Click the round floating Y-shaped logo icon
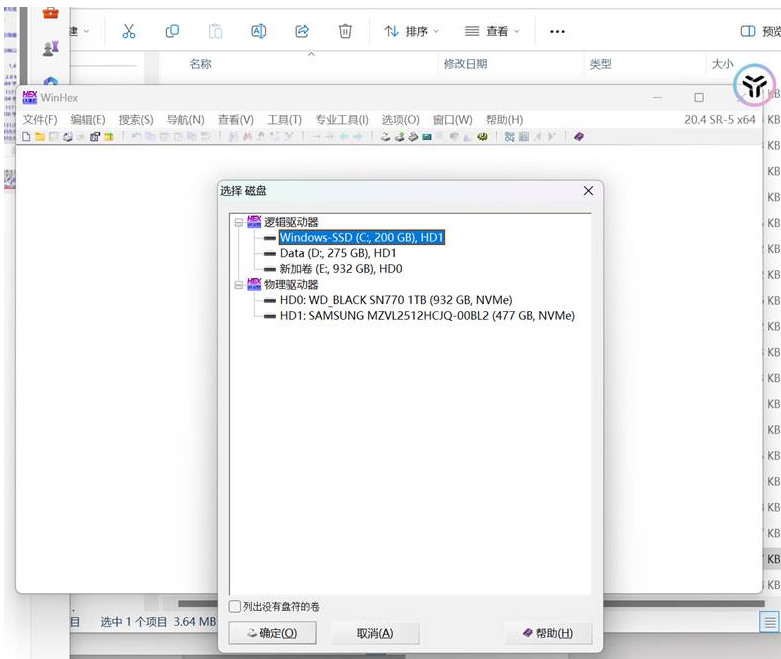 [x=754, y=85]
